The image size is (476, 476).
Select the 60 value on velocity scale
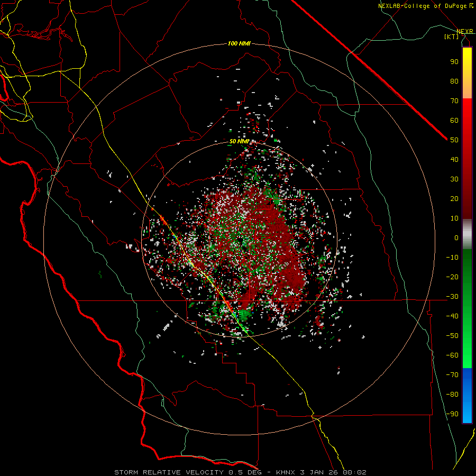(454, 120)
